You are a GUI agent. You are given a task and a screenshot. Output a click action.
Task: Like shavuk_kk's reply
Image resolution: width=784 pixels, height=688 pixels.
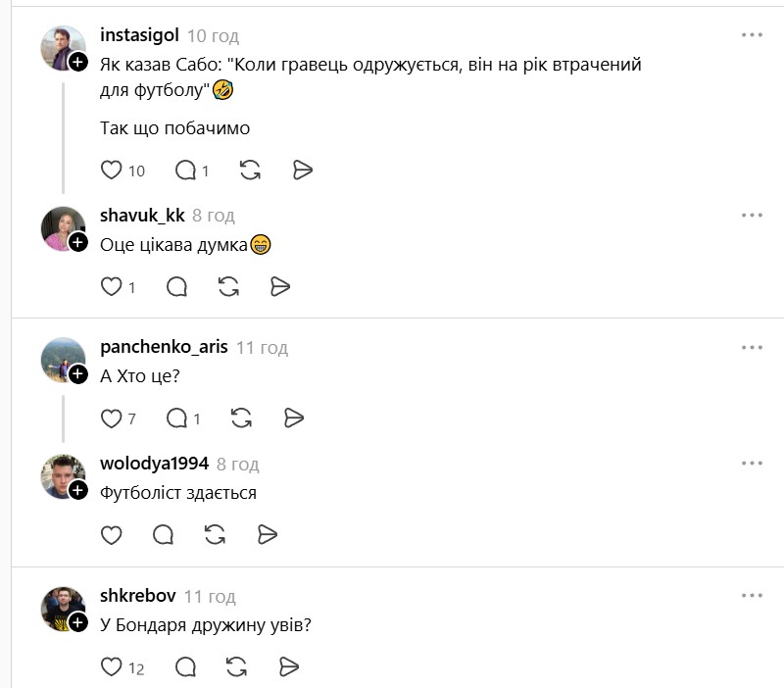[112, 286]
